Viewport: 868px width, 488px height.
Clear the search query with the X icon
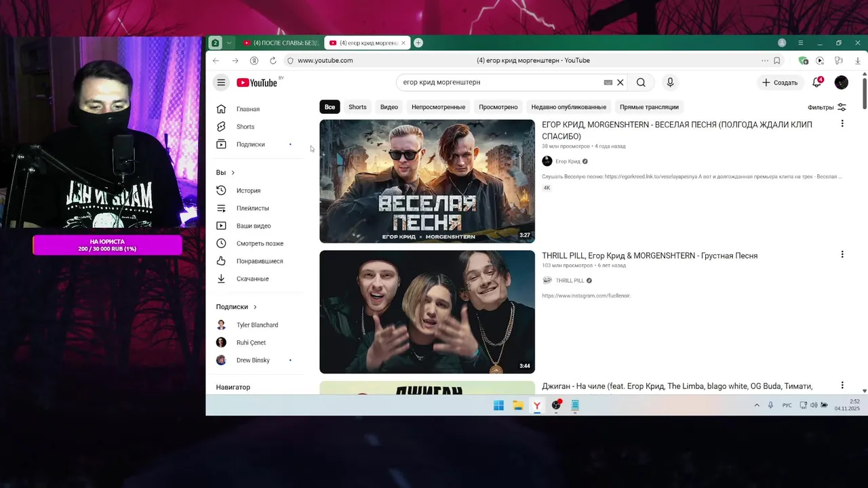point(620,83)
